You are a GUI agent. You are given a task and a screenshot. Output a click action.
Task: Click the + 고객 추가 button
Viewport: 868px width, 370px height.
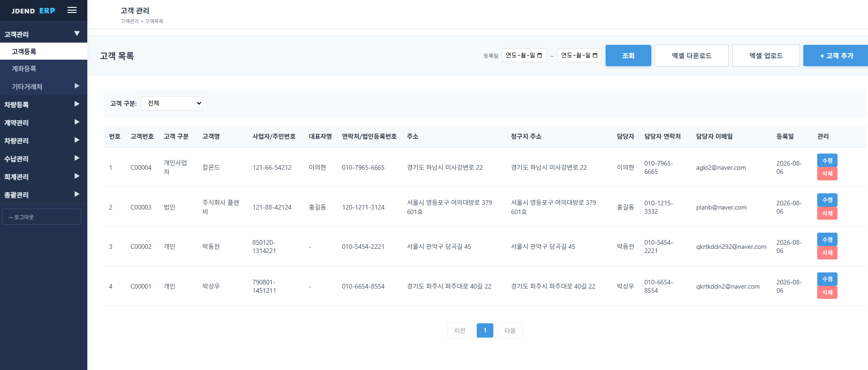point(836,55)
